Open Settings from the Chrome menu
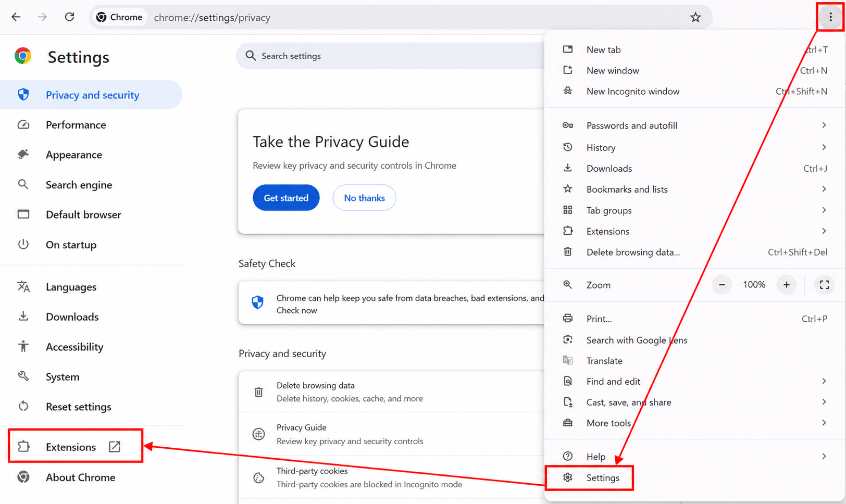The height and width of the screenshot is (504, 846). pyautogui.click(x=695, y=477)
